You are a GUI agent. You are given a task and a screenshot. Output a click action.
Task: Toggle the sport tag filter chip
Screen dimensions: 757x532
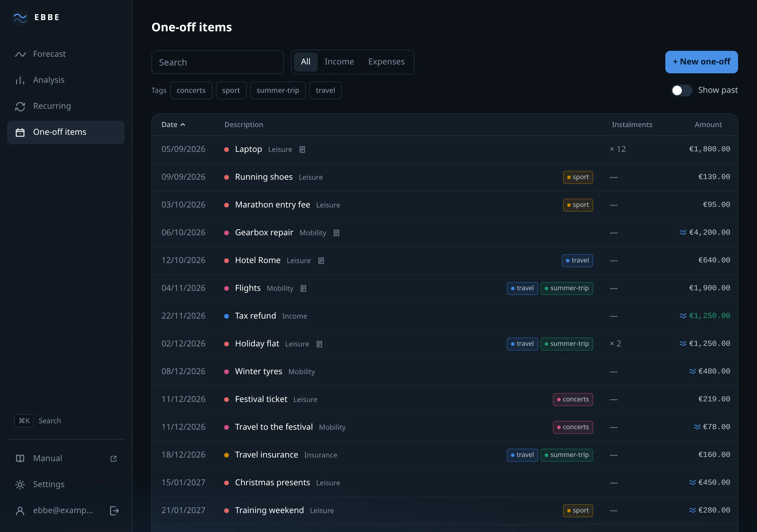[231, 90]
